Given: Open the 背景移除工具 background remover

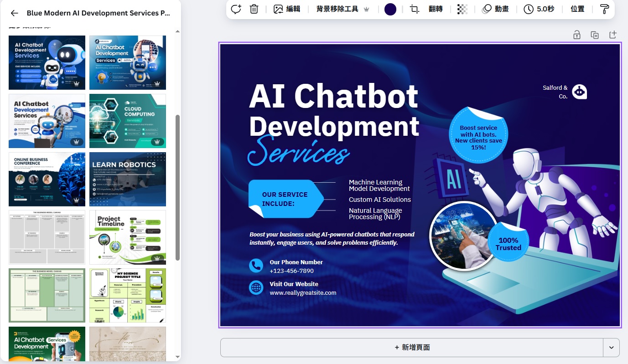Looking at the screenshot, I should click(343, 9).
